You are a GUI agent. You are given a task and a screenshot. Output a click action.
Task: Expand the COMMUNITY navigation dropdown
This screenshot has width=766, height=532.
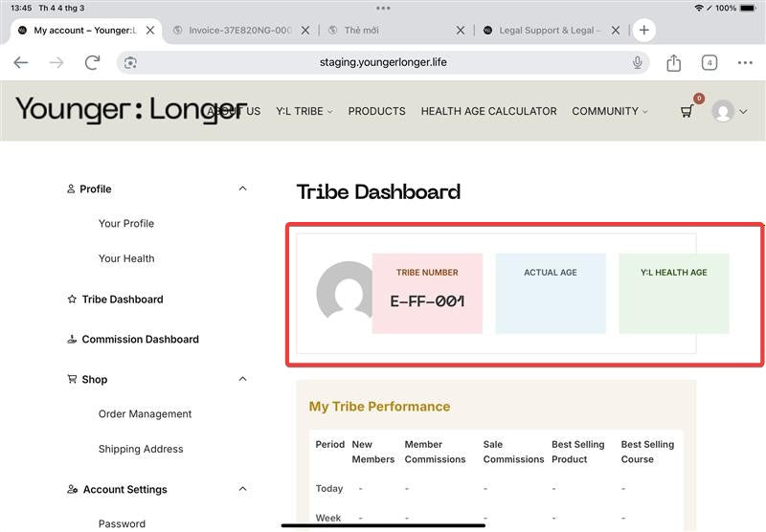pos(609,111)
